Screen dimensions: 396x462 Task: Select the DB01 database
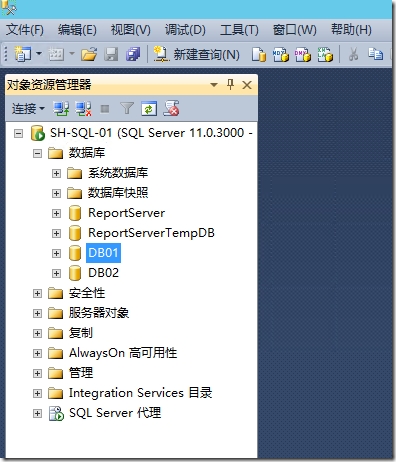coord(103,253)
